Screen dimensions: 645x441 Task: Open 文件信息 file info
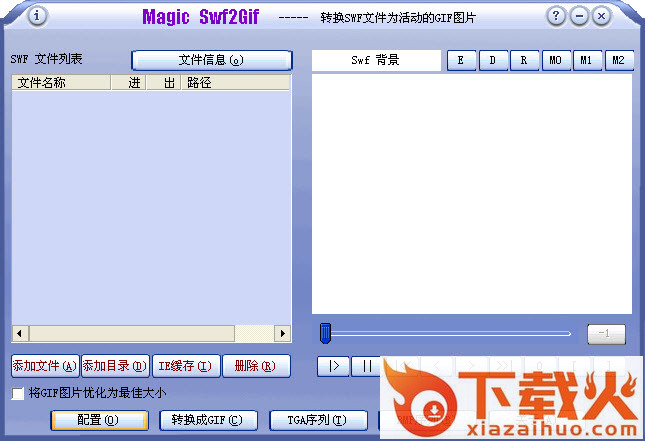click(212, 60)
